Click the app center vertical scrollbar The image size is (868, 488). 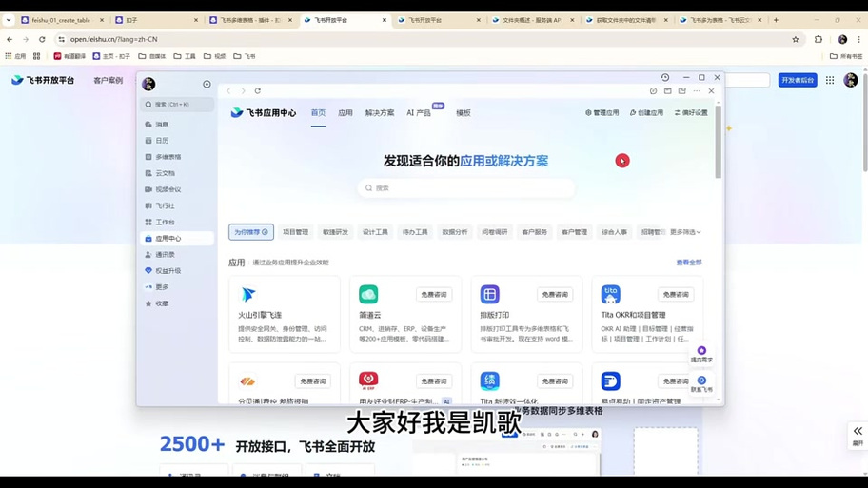coord(718,142)
